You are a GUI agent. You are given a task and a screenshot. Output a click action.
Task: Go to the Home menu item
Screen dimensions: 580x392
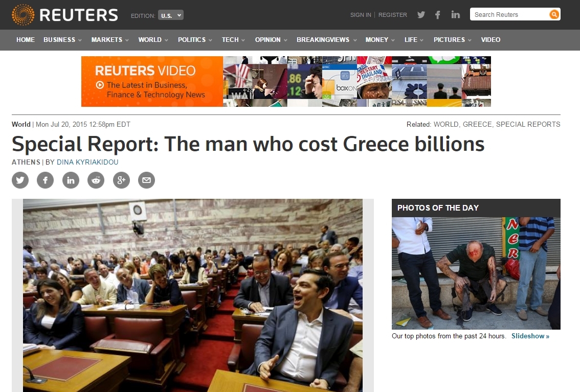26,40
